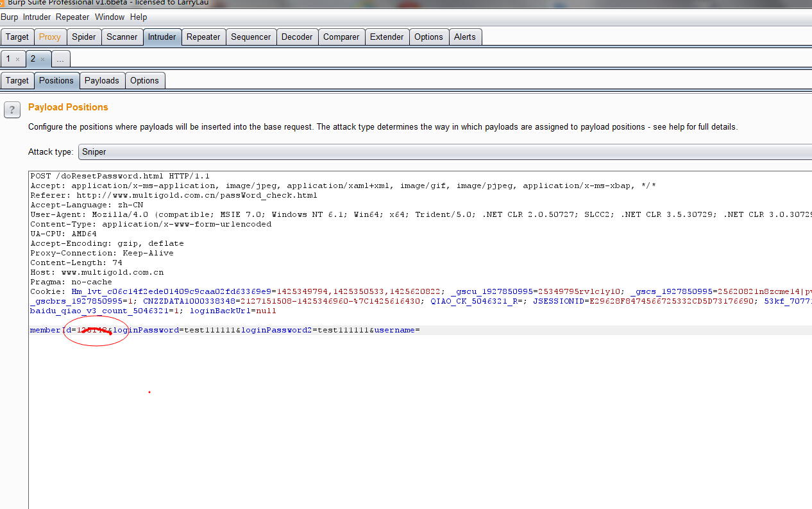This screenshot has width=812, height=509.
Task: Open the Help menu
Action: (x=139, y=17)
